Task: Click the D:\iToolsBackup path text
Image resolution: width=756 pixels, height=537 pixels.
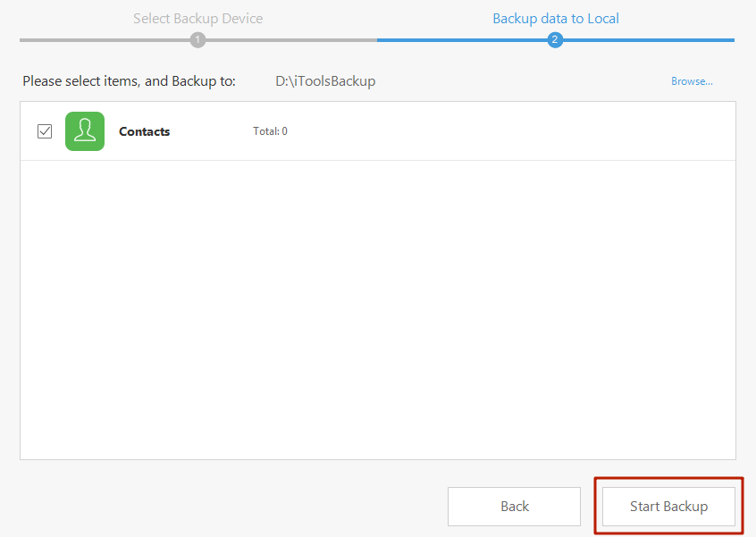Action: click(x=325, y=81)
